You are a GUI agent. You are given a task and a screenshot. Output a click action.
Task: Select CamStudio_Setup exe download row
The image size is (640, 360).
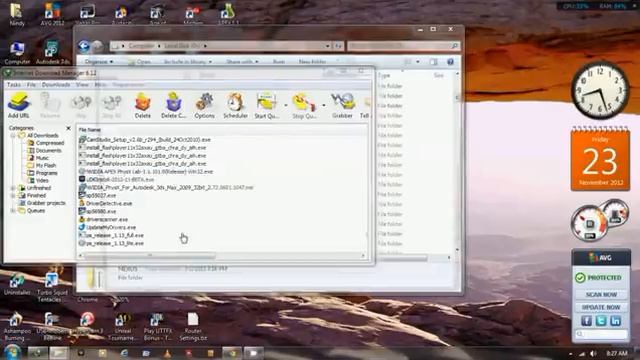145,140
